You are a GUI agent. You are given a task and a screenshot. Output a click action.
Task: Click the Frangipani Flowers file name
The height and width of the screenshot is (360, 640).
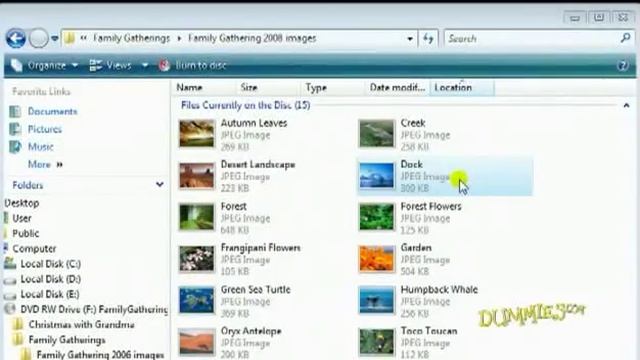260,248
